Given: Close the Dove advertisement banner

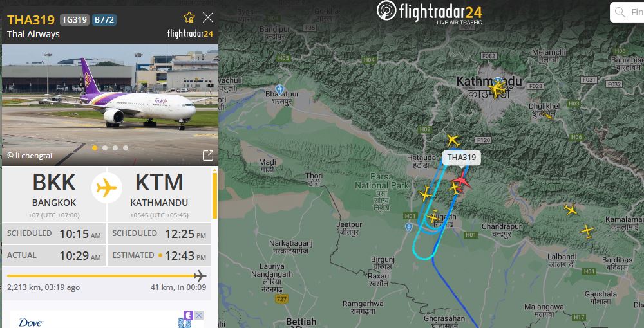Looking at the screenshot, I should pos(198,315).
